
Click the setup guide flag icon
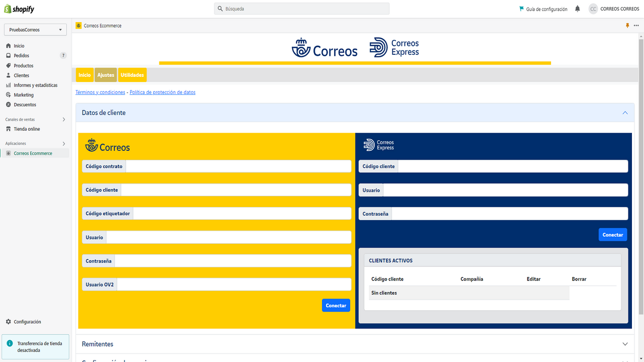(x=521, y=9)
